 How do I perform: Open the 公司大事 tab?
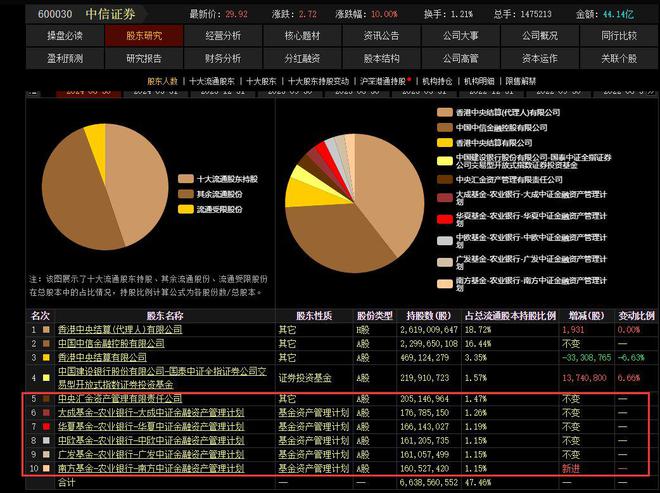[x=460, y=36]
